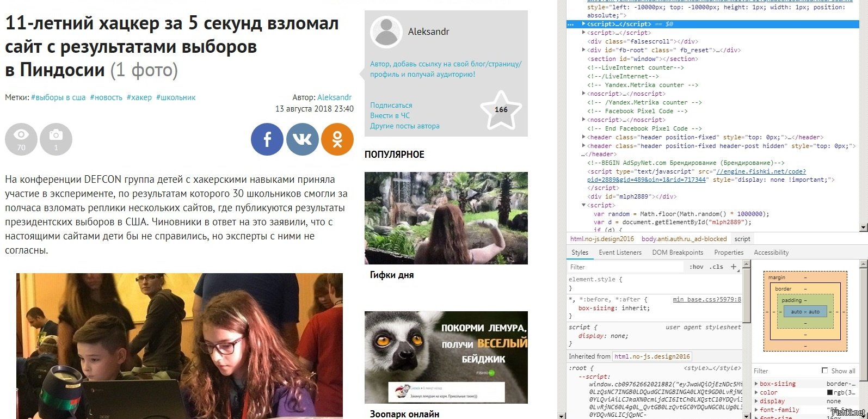
Task: Click the auto × auto content box
Action: tap(805, 312)
